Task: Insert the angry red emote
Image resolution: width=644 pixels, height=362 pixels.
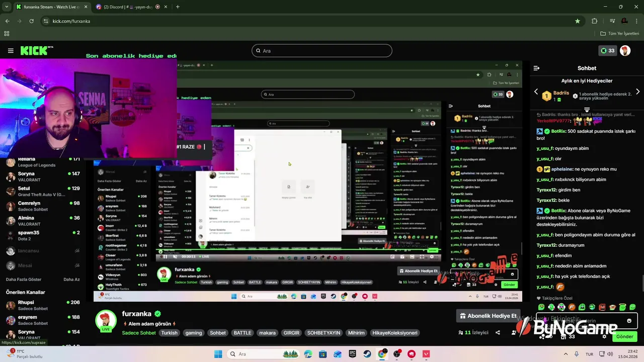Action: 602,307
